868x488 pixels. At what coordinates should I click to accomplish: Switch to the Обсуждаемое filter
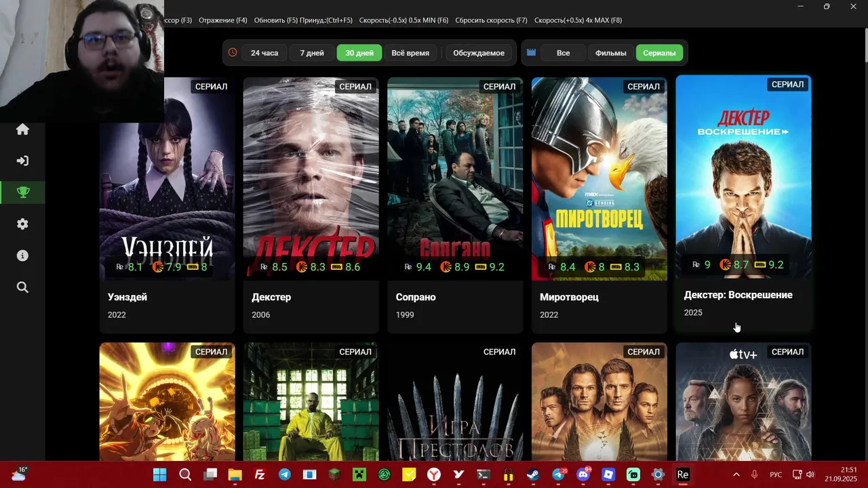coord(479,53)
